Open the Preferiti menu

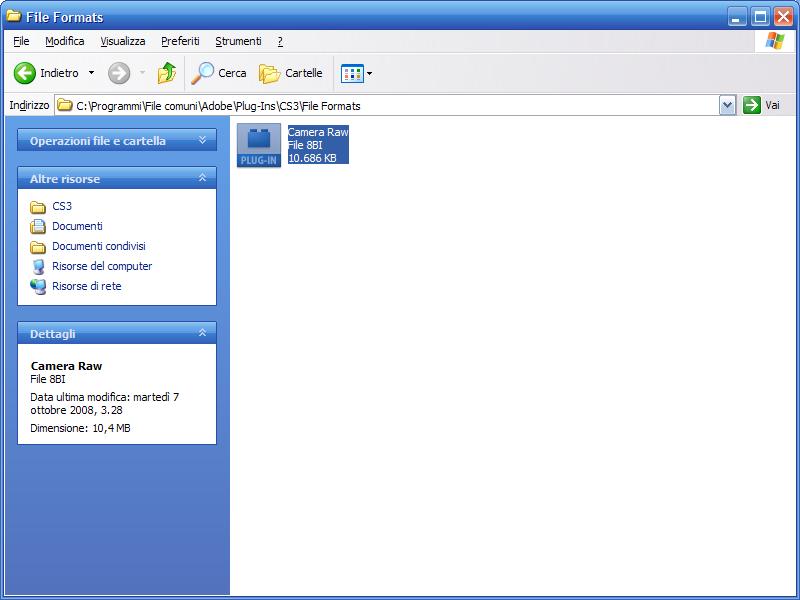(180, 41)
